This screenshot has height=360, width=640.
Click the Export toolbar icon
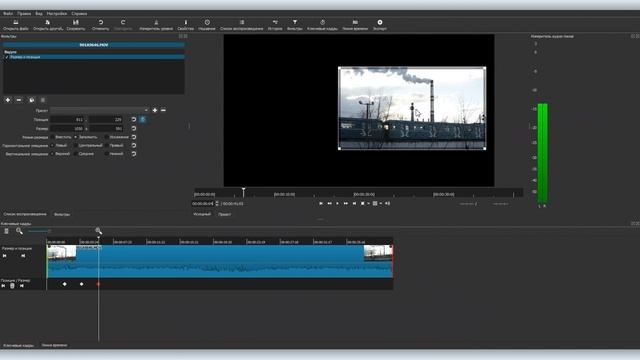pos(380,22)
